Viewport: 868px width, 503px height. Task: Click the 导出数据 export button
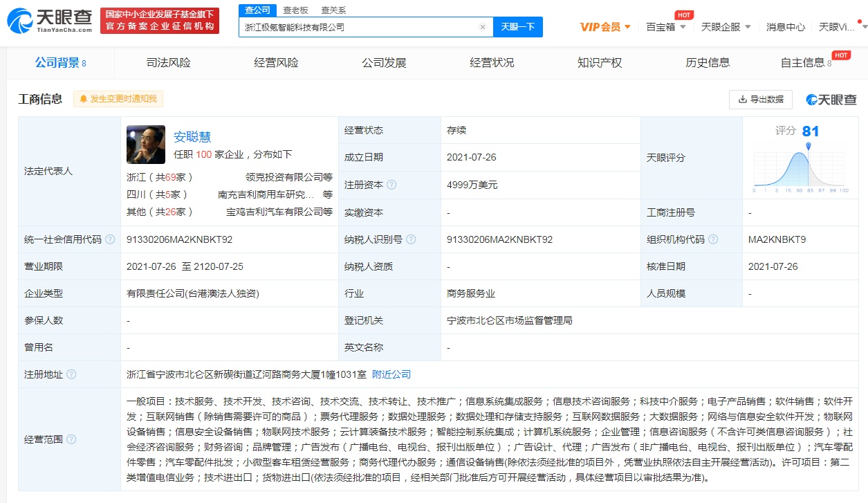coord(761,99)
